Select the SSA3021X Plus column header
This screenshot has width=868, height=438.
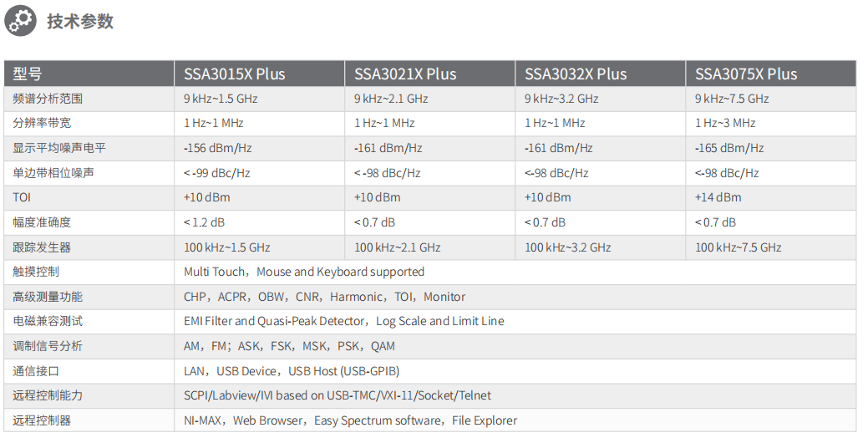click(x=405, y=74)
